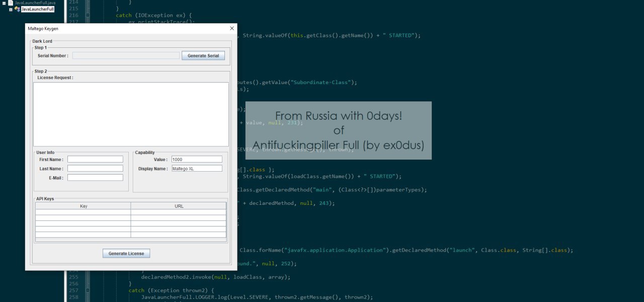Click the Step 2 label
The height and width of the screenshot is (302, 644).
pos(41,71)
